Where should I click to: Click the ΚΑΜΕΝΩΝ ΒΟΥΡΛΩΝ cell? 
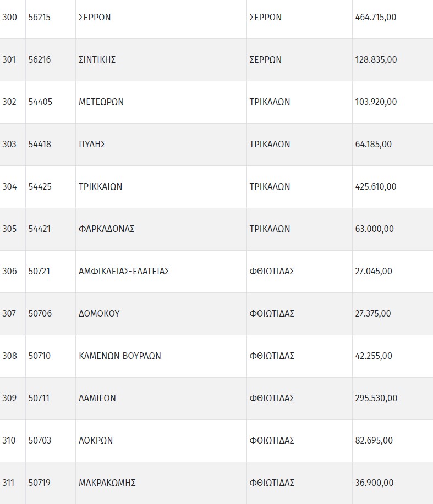click(120, 356)
